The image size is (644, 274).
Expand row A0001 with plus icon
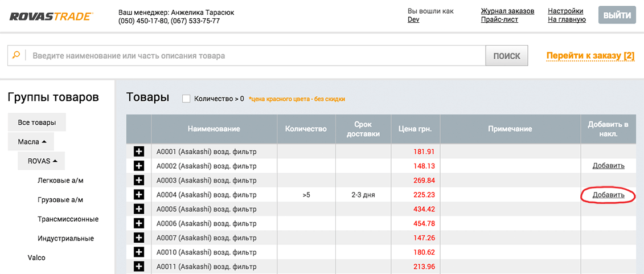(x=139, y=152)
